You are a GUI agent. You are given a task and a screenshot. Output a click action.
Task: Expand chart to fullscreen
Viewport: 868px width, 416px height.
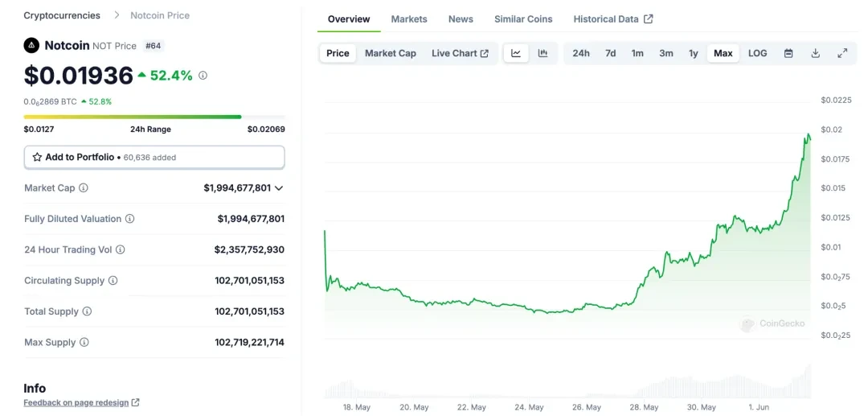pos(842,53)
